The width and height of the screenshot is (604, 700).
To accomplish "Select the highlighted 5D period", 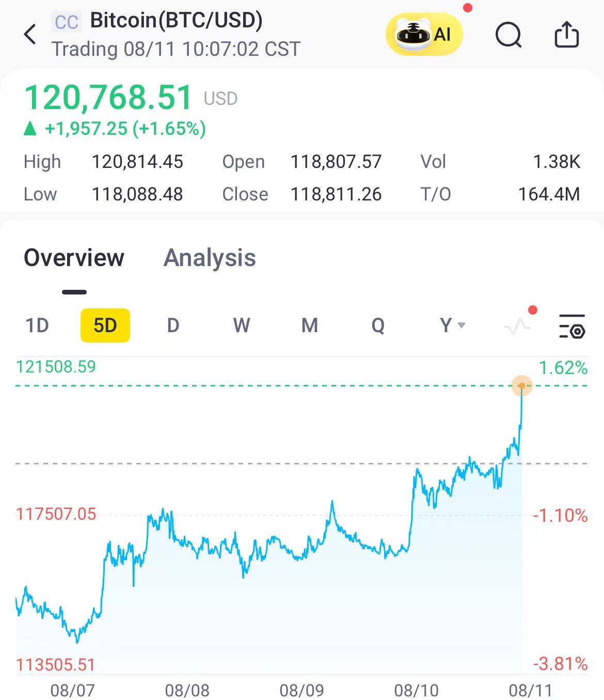I will pos(105,325).
